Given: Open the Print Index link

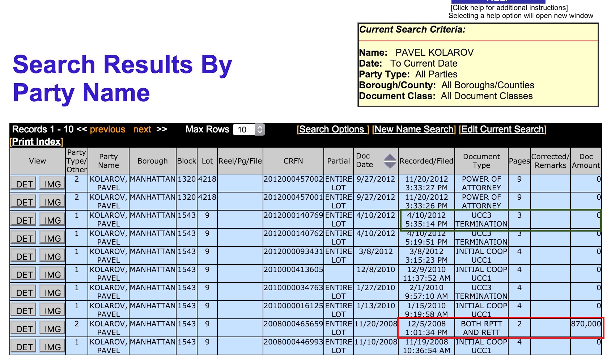Looking at the screenshot, I should point(36,141).
